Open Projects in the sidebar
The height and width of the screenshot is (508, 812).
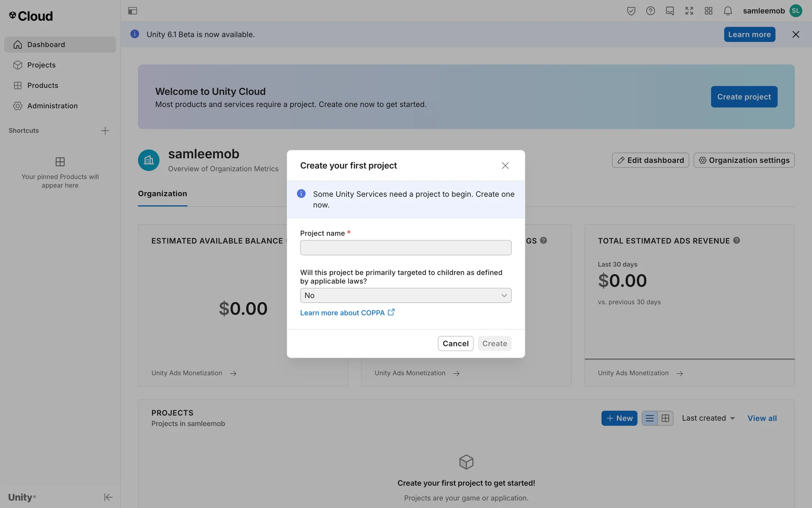(41, 65)
